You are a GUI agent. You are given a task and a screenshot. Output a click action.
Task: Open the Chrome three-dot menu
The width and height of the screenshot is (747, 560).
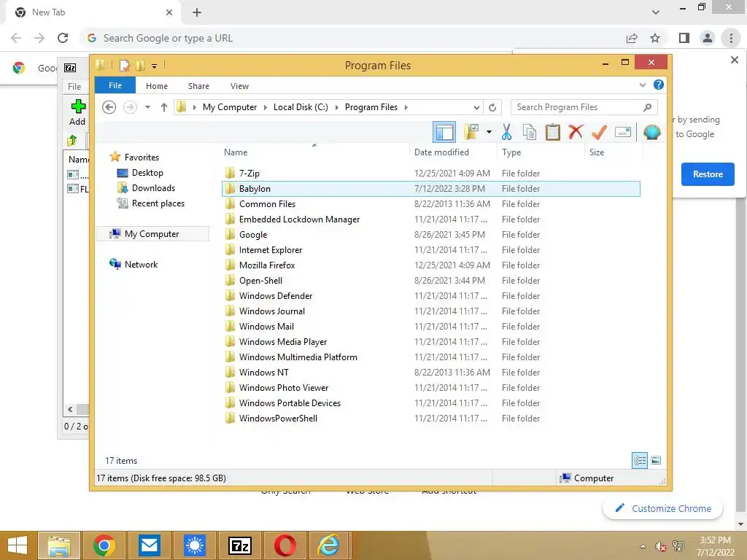[731, 38]
